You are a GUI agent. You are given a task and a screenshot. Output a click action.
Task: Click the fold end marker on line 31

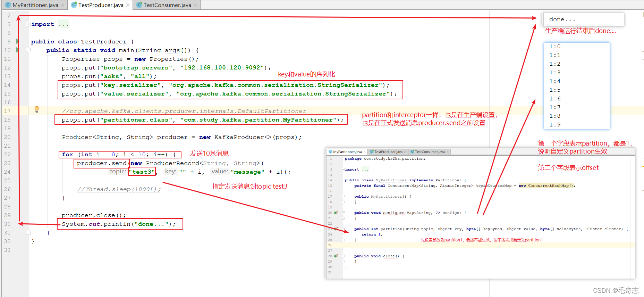pos(28,232)
